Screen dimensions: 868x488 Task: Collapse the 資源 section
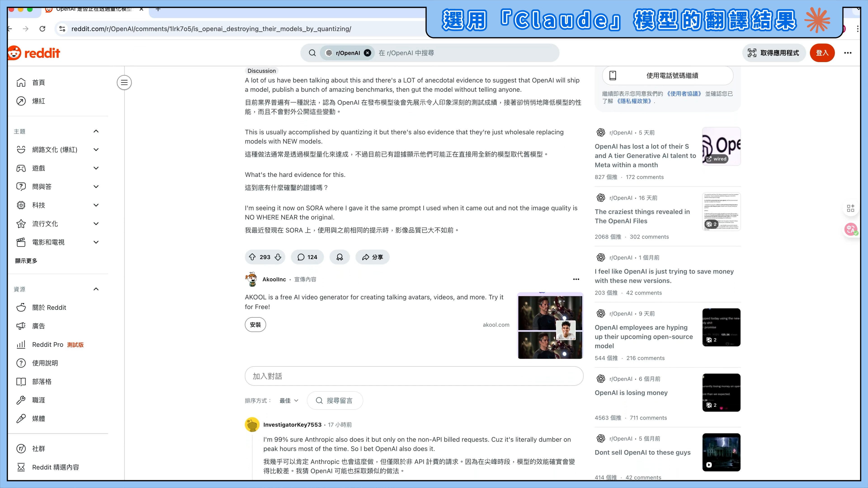(96, 289)
